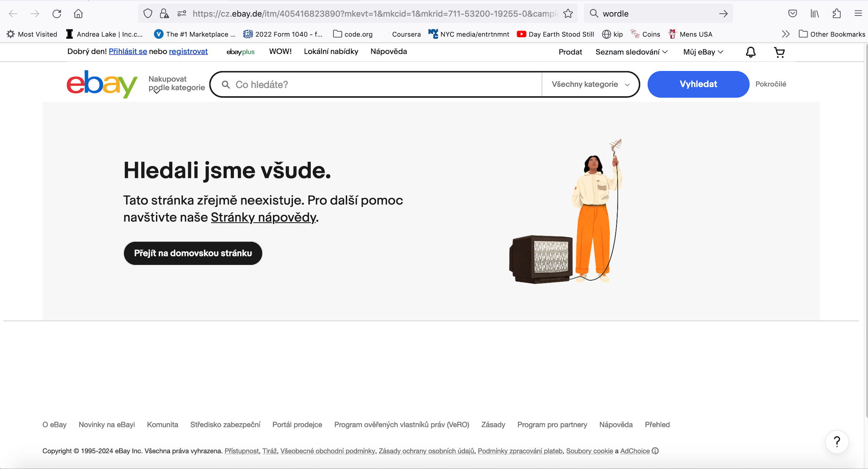Open the code.org bookmark folder
868x469 pixels.
click(353, 34)
